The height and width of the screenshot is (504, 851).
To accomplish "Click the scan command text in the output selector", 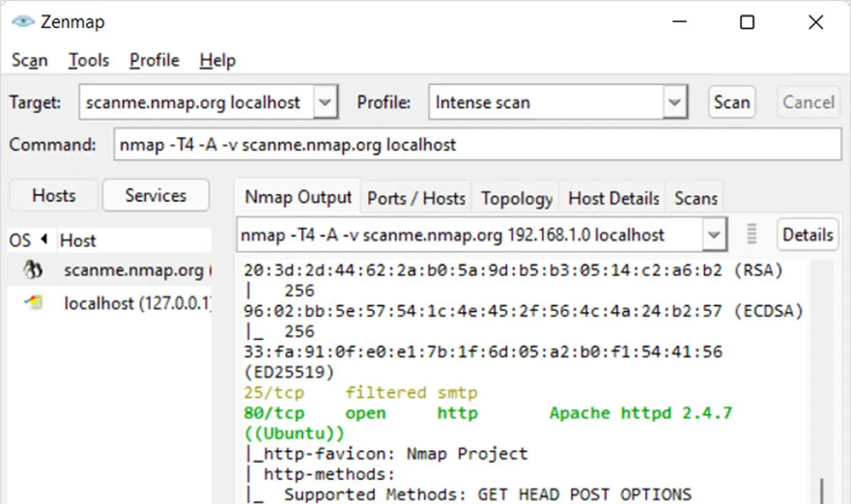I will 452,235.
